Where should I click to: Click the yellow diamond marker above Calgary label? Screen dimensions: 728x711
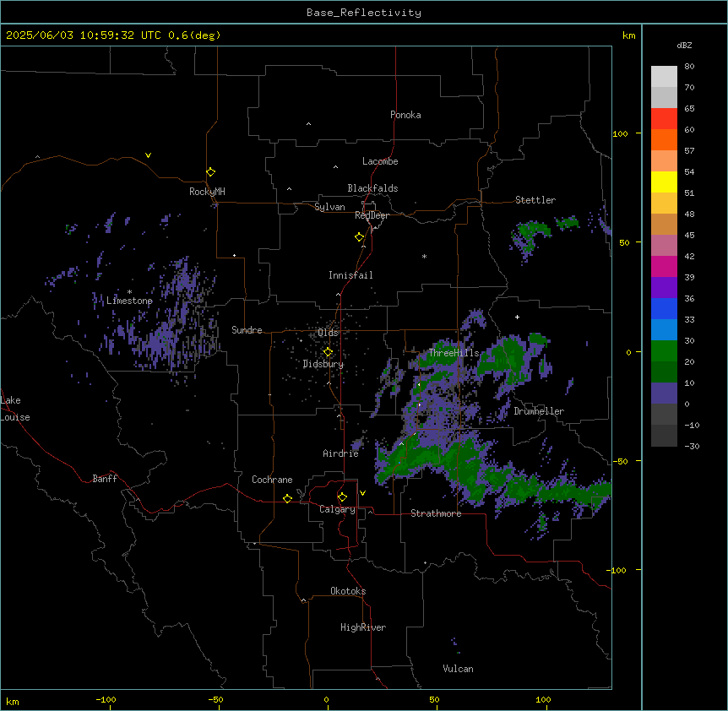click(342, 497)
